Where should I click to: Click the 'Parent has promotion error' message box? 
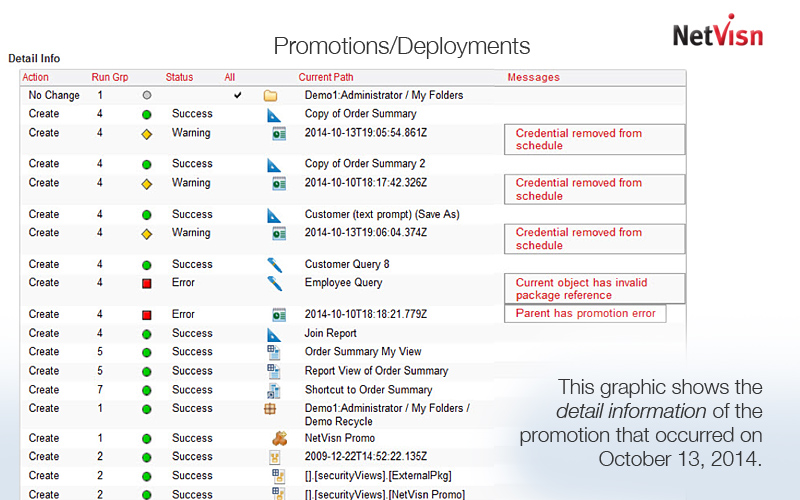585,314
